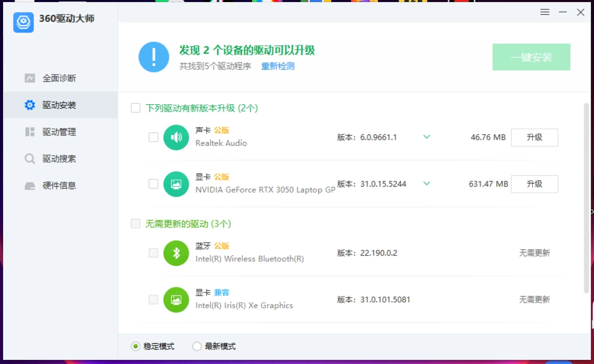Tick the 无需更新的驱动 group checkbox
594x364 pixels.
tap(135, 223)
